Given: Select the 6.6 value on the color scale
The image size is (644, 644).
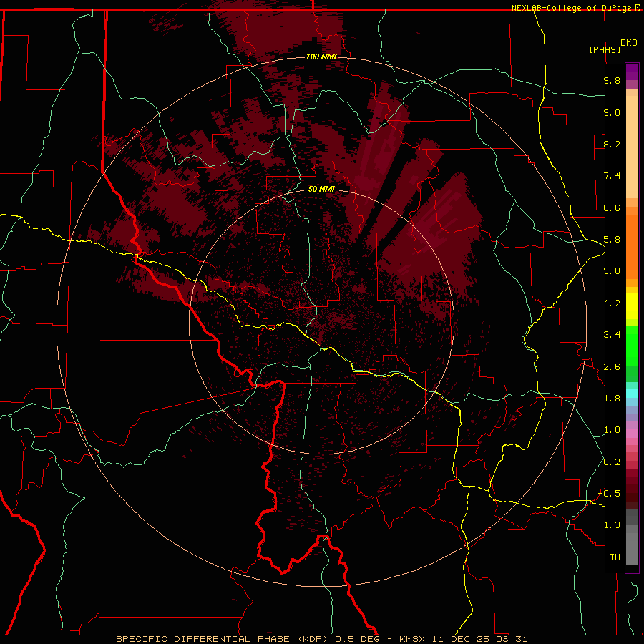Looking at the screenshot, I should 612,208.
